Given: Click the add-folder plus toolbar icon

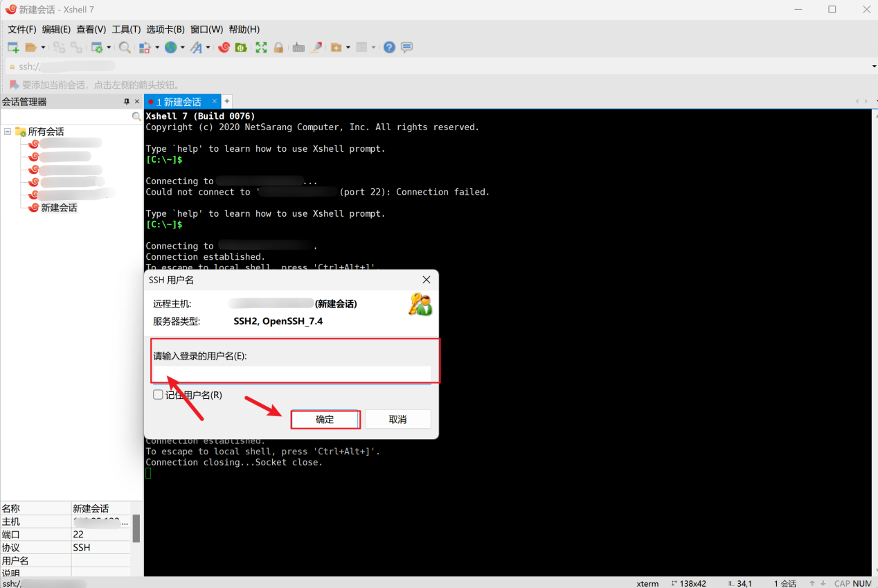Looking at the screenshot, I should pos(336,47).
